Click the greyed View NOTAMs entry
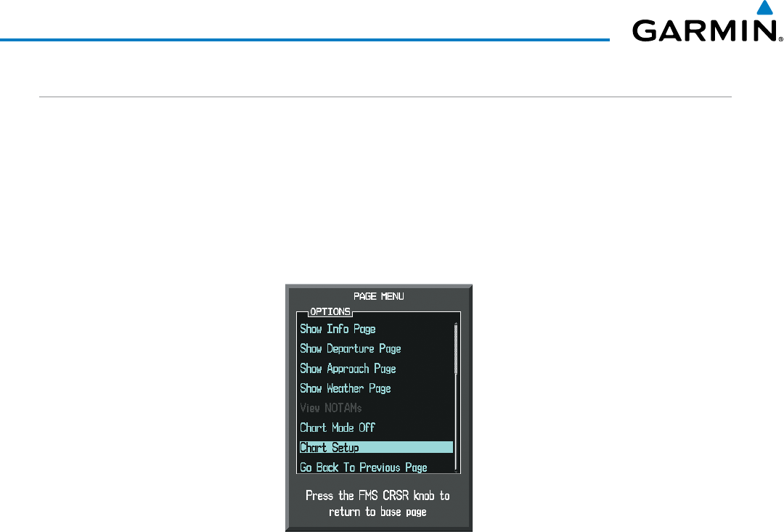The height and width of the screenshot is (532, 784). [331, 408]
